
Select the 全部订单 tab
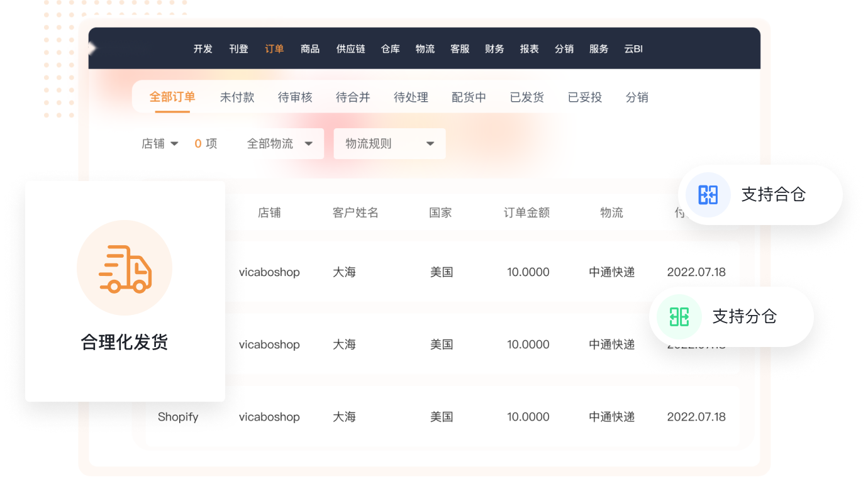[172, 97]
